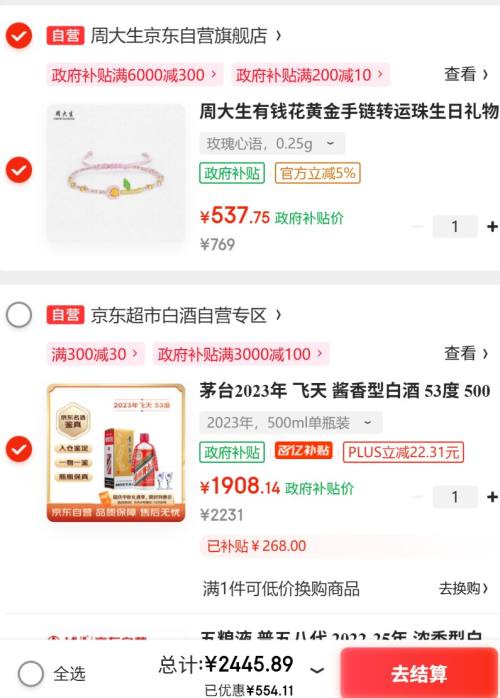Tap 查看 in the 周大生 store section
This screenshot has width=500, height=698.
tap(466, 74)
